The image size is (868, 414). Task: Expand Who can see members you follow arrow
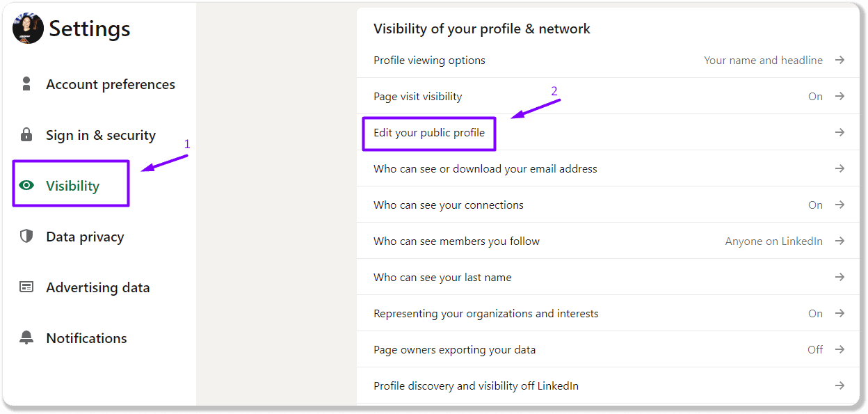[839, 241]
